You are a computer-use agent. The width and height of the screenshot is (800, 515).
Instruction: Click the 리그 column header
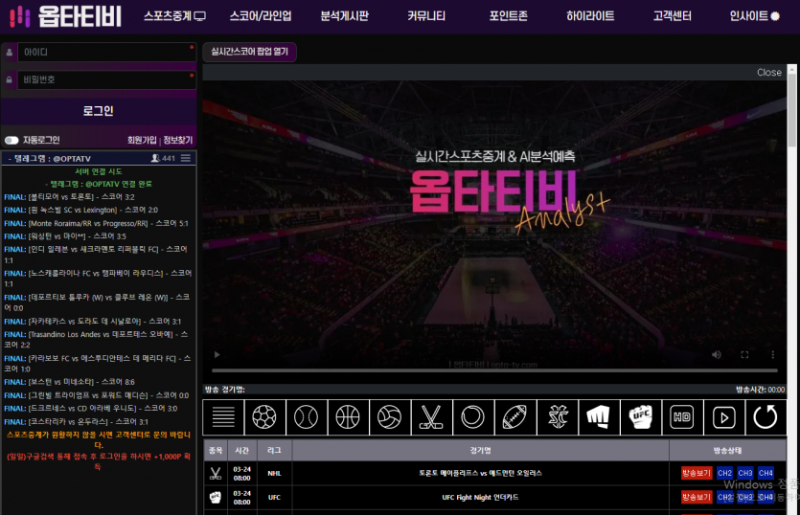(x=274, y=450)
